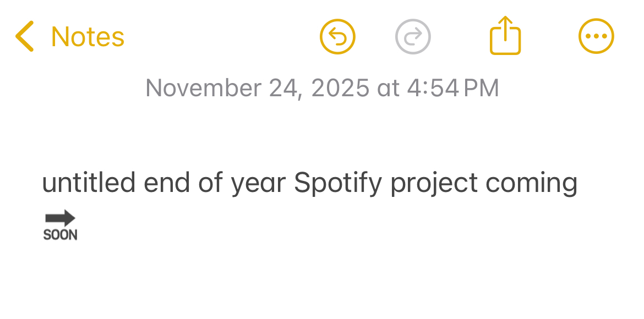Place cursor right after the SOON emoji
The image size is (644, 319).
(80, 226)
